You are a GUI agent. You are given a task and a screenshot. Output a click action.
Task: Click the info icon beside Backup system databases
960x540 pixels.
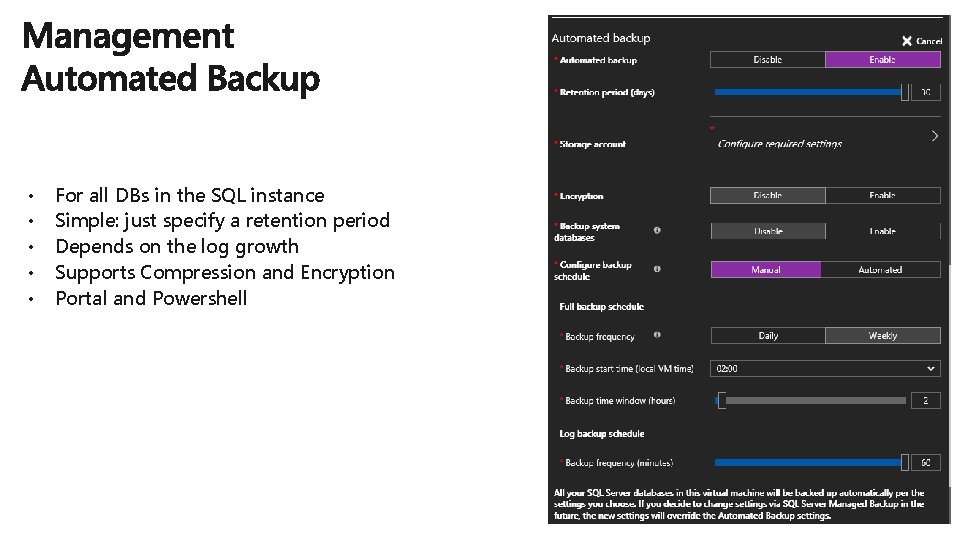point(657,230)
